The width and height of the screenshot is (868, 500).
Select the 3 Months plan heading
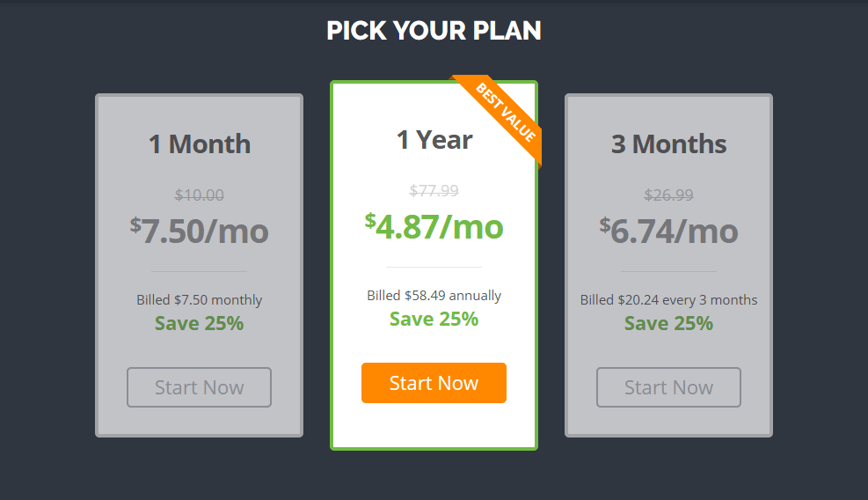pyautogui.click(x=668, y=143)
